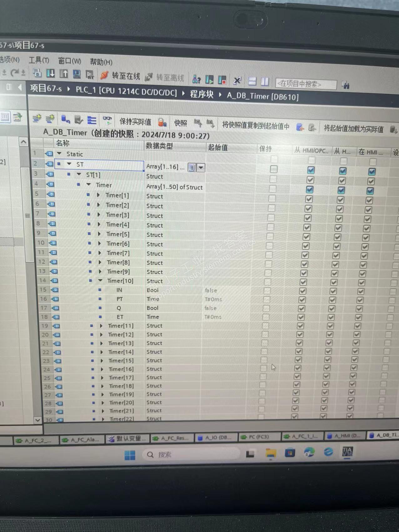Open TIA Portal app in taskbar
This screenshot has height=532, width=399.
coord(347,451)
